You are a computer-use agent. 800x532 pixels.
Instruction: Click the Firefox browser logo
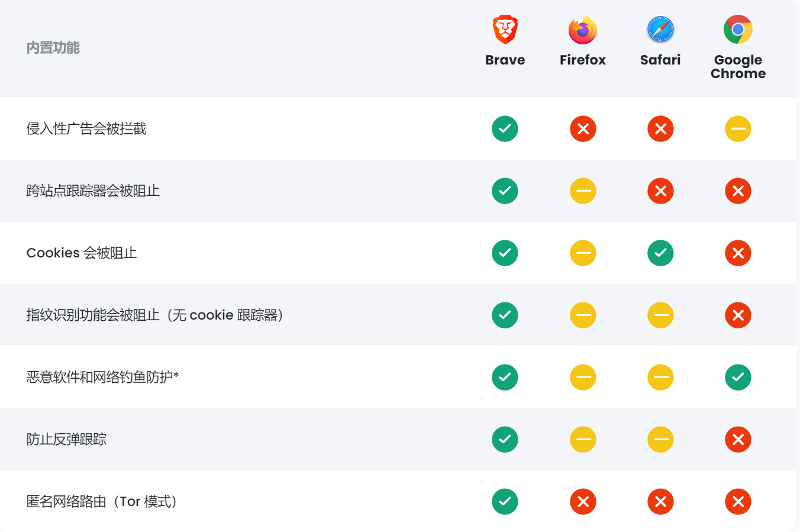point(583,30)
